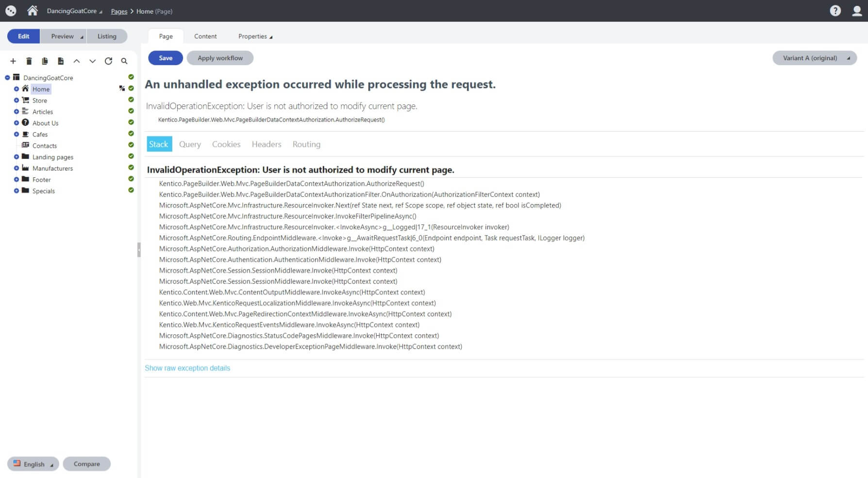This screenshot has width=868, height=478.
Task: Click Apply workflow button
Action: pyautogui.click(x=220, y=58)
